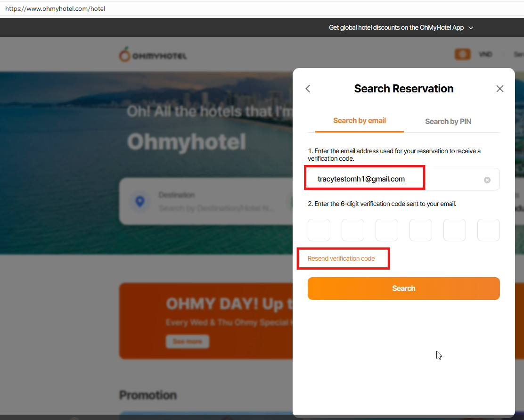Click the browser address bar URL
Viewport: 524px width, 420px height.
point(55,8)
